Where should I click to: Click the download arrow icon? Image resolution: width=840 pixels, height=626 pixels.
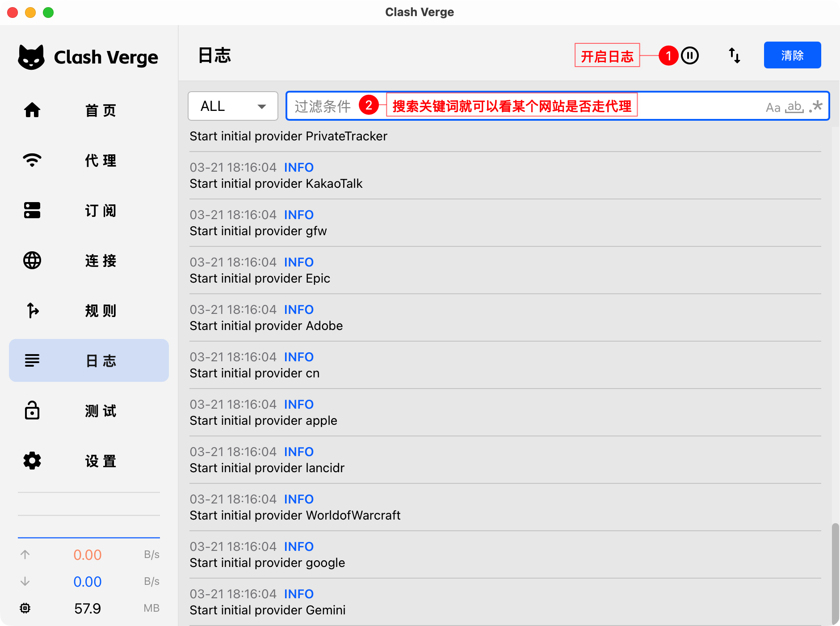(x=25, y=581)
